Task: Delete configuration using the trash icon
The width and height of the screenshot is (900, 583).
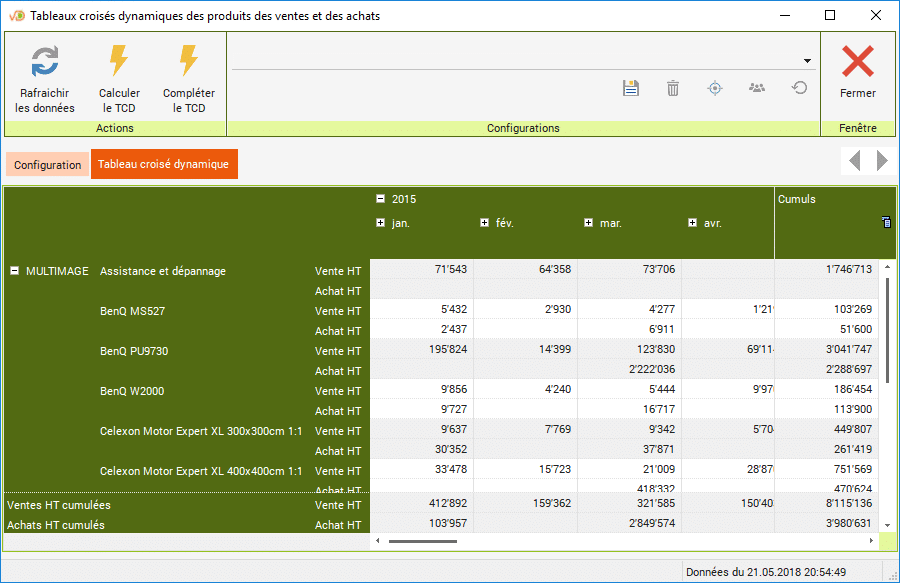Action: pyautogui.click(x=673, y=88)
